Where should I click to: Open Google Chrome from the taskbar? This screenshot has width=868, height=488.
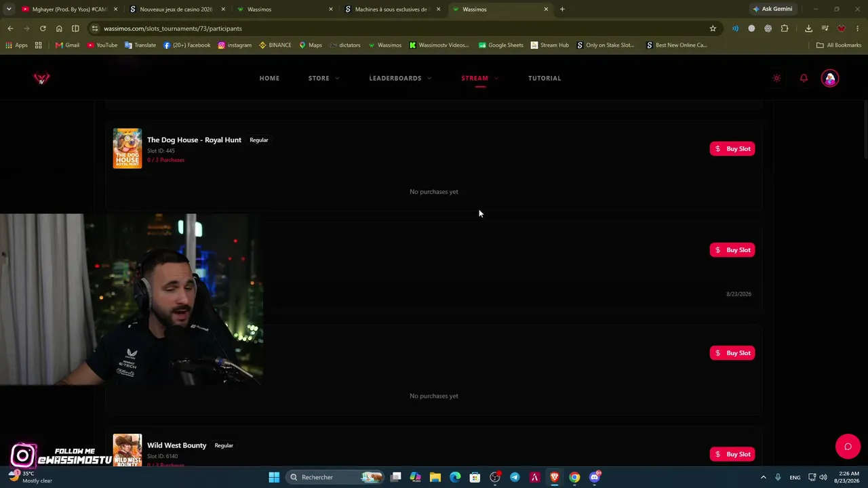(x=574, y=477)
